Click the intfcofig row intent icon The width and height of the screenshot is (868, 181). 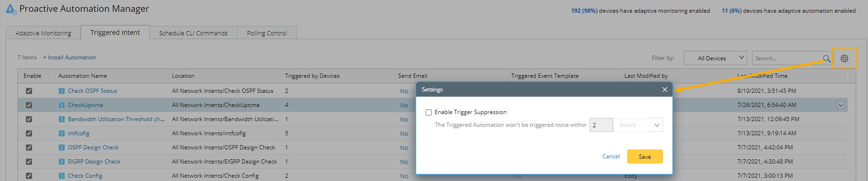pyautogui.click(x=62, y=133)
